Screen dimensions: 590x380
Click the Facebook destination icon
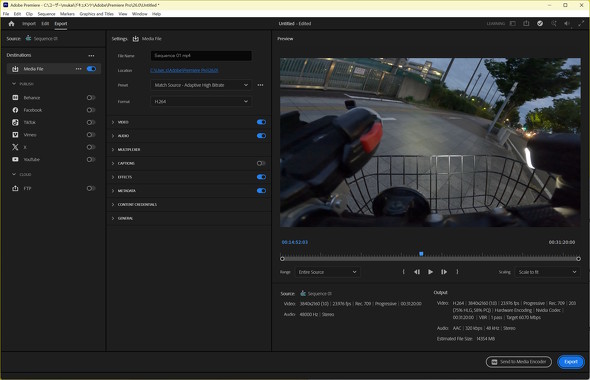[x=15, y=110]
